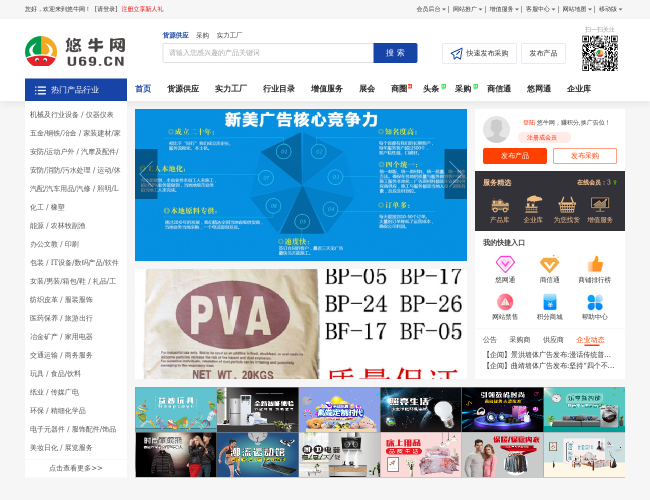The height and width of the screenshot is (500, 650).
Task: Click the 悠网通 pink diamond icon
Action: (505, 264)
